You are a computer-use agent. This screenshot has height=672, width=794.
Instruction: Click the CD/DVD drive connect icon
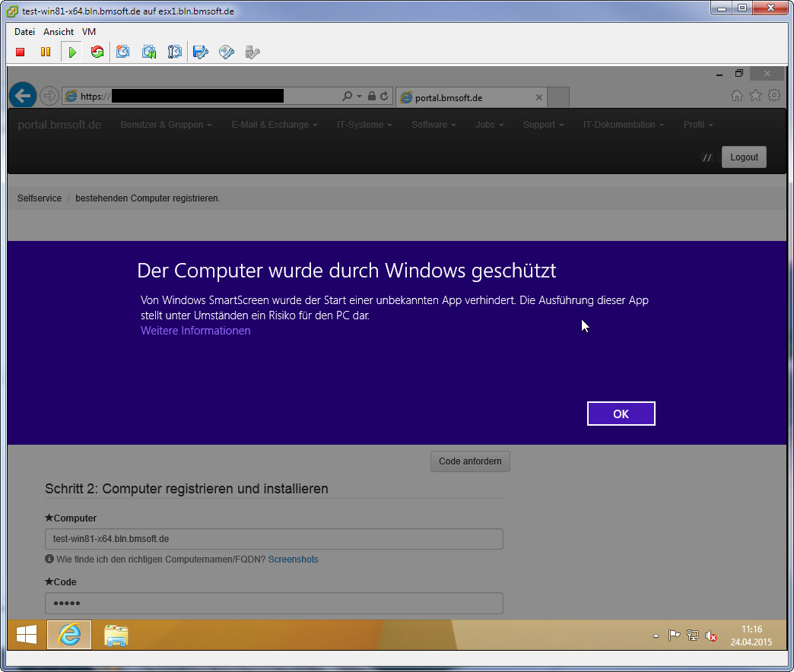(x=227, y=52)
